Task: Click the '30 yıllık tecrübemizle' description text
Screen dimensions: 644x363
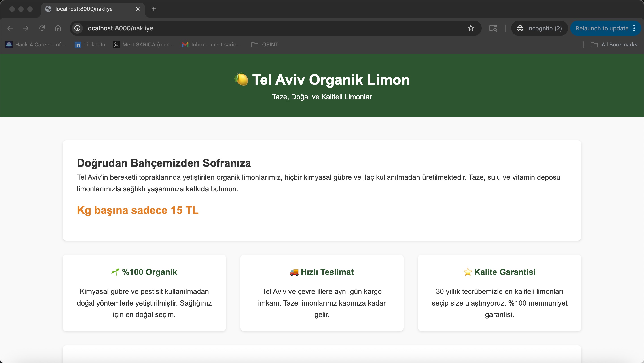Action: (x=500, y=303)
